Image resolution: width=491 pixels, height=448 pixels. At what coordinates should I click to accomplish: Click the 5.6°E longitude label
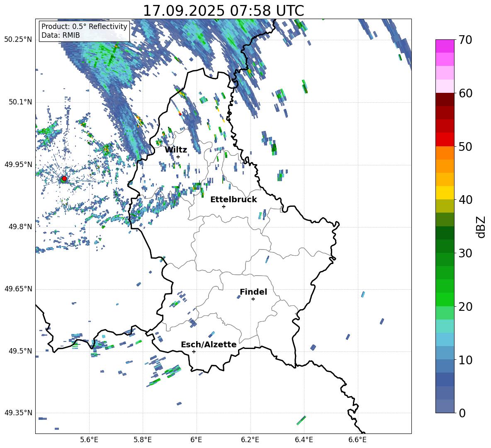click(x=89, y=440)
